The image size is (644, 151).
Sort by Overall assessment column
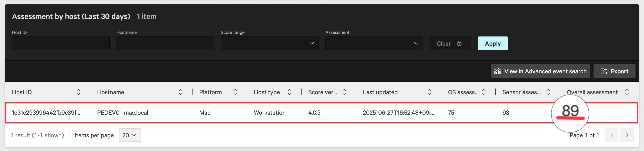coord(627,92)
